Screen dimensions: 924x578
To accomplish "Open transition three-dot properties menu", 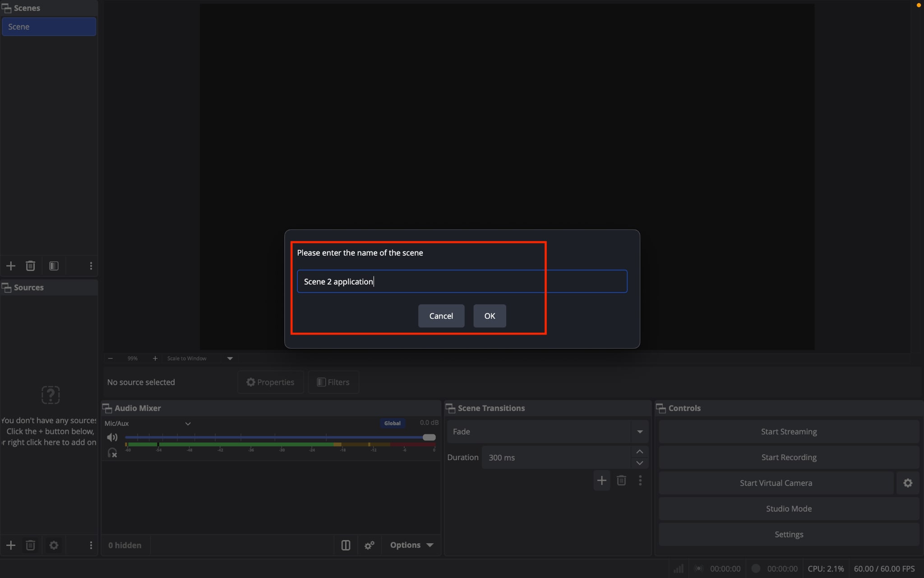I will (640, 480).
